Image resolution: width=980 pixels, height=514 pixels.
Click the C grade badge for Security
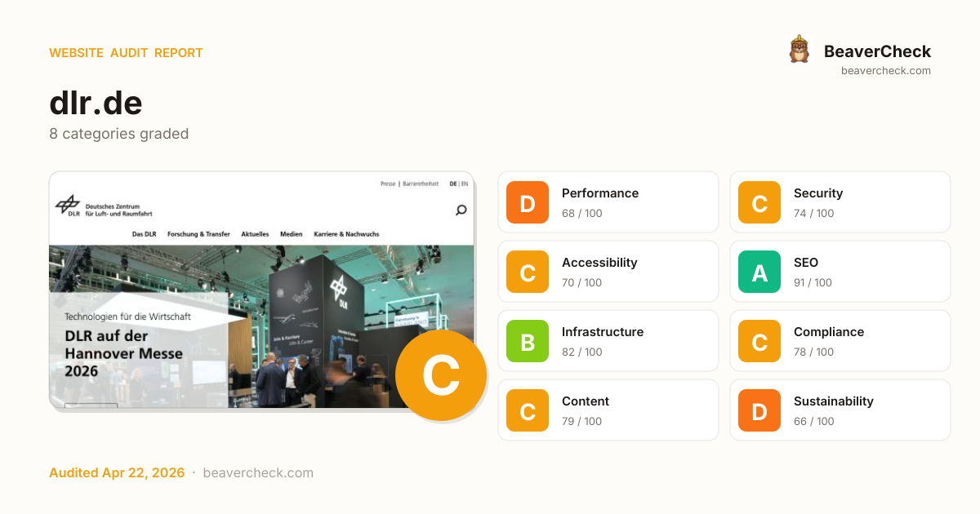(x=759, y=202)
